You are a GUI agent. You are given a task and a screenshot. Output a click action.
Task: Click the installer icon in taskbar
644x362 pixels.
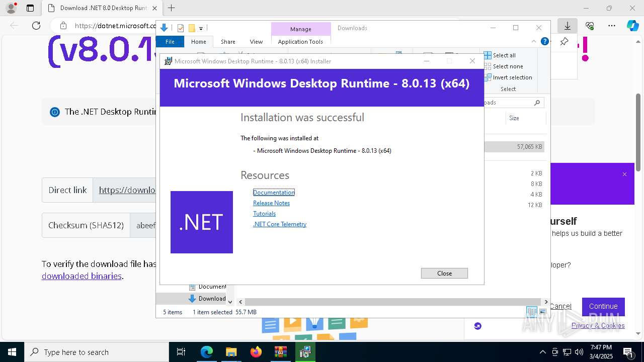click(x=305, y=352)
